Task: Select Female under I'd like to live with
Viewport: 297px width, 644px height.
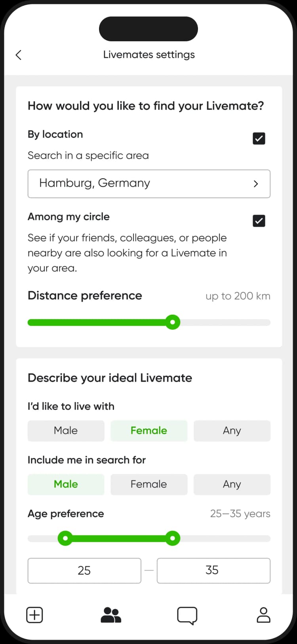Action: pos(149,431)
